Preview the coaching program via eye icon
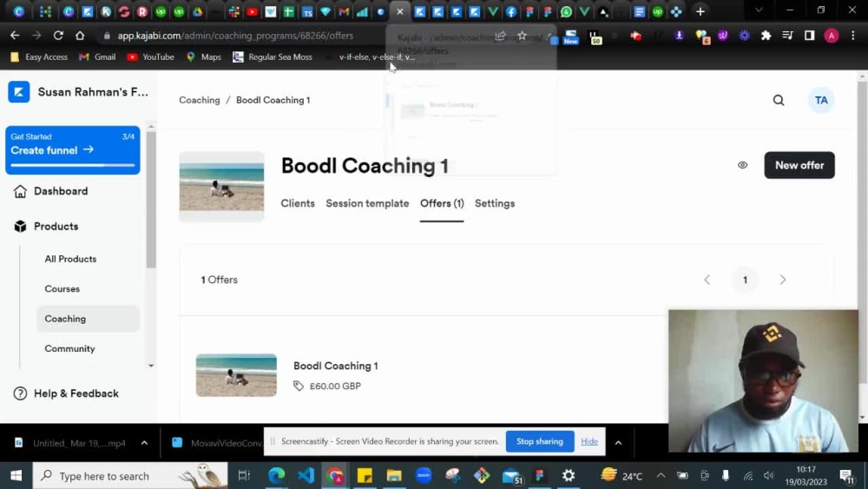868x489 pixels. pos(742,165)
